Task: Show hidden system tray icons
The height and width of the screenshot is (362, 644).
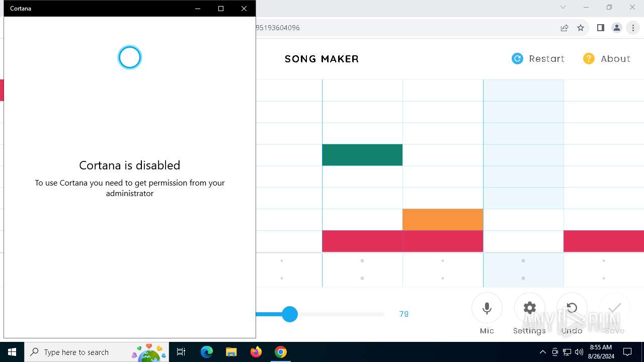Action: 543,352
